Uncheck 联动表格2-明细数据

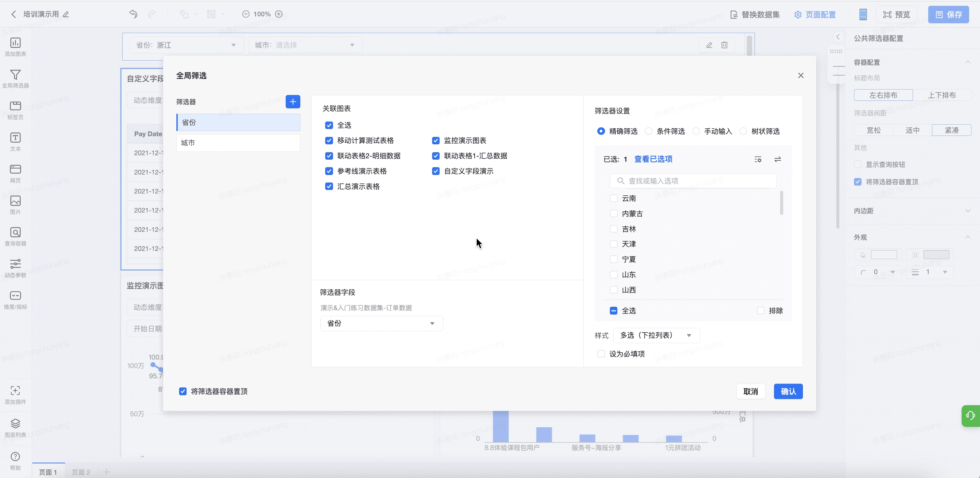(329, 156)
